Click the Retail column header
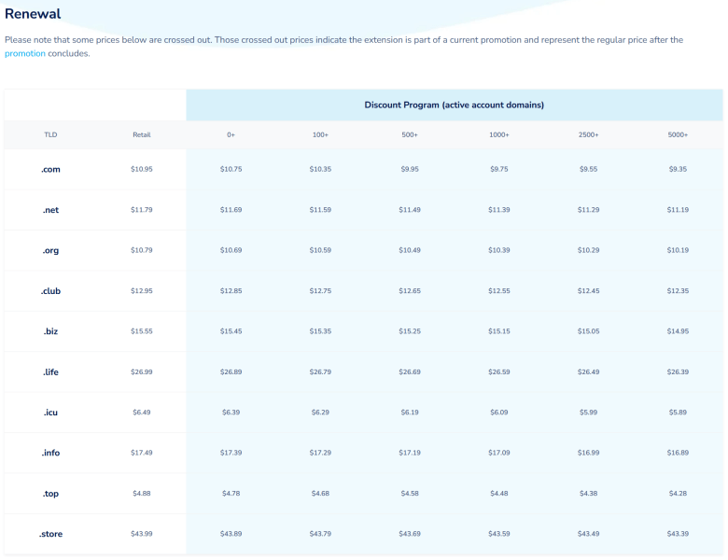 pos(142,134)
